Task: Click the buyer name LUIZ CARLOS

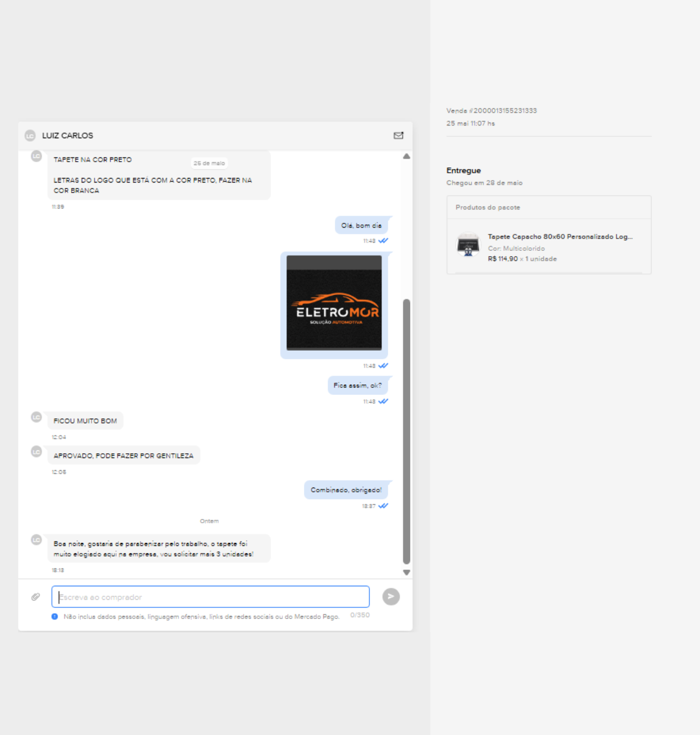Action: pyautogui.click(x=68, y=135)
